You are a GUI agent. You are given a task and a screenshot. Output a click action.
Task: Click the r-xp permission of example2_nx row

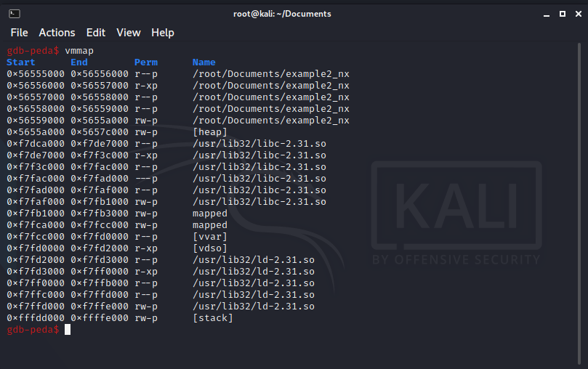point(146,86)
